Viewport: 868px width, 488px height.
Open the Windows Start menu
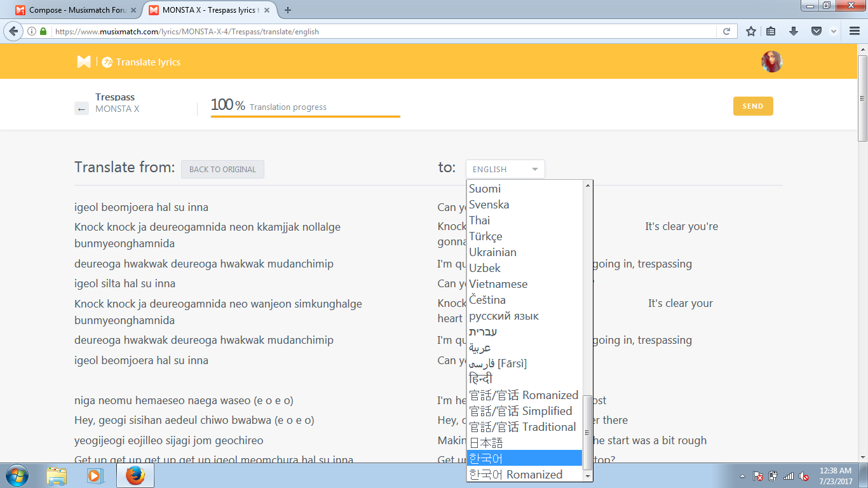[17, 475]
